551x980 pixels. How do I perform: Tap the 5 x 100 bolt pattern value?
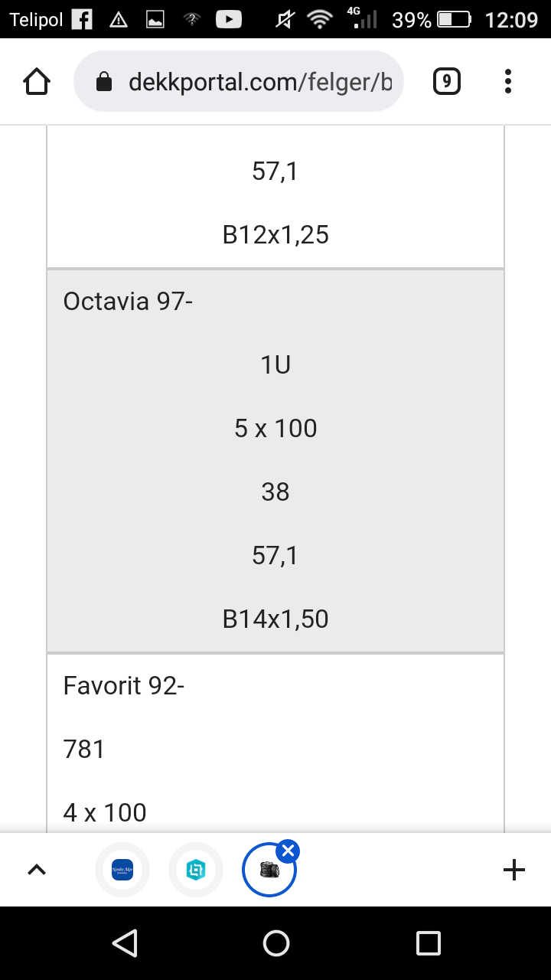point(275,428)
